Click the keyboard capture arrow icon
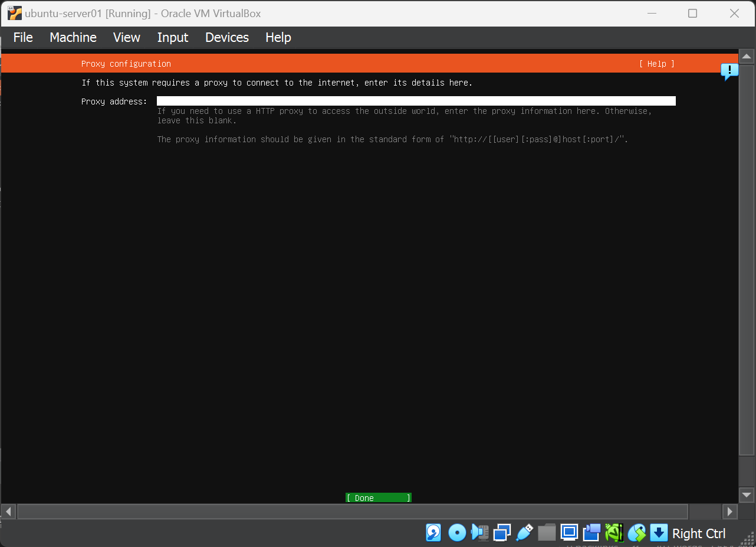The width and height of the screenshot is (756, 547). [x=659, y=533]
